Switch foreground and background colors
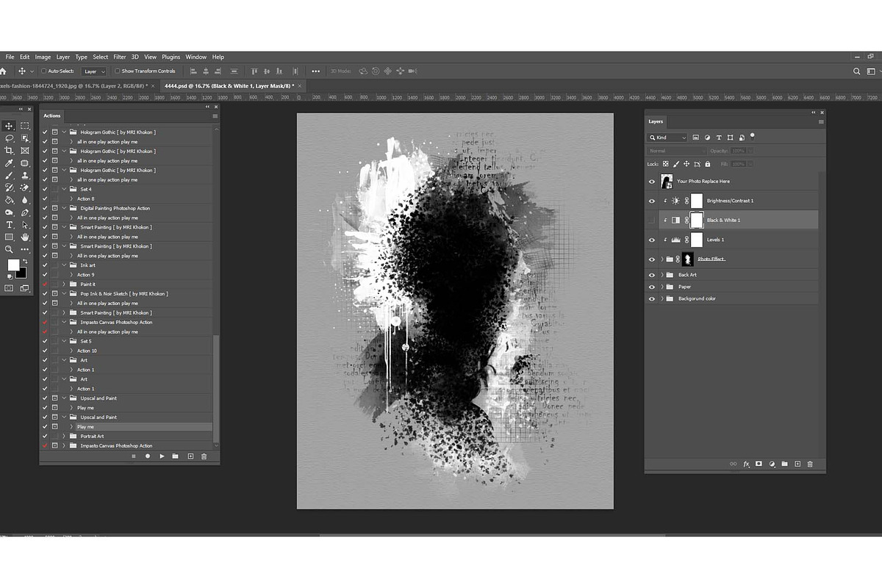Viewport: 882px width, 588px height. (x=25, y=261)
